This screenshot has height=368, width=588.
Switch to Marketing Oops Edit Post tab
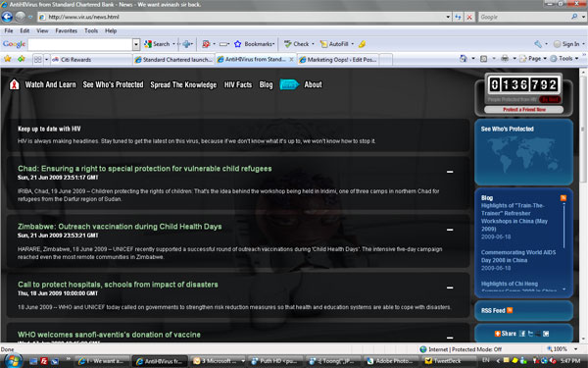click(x=339, y=59)
